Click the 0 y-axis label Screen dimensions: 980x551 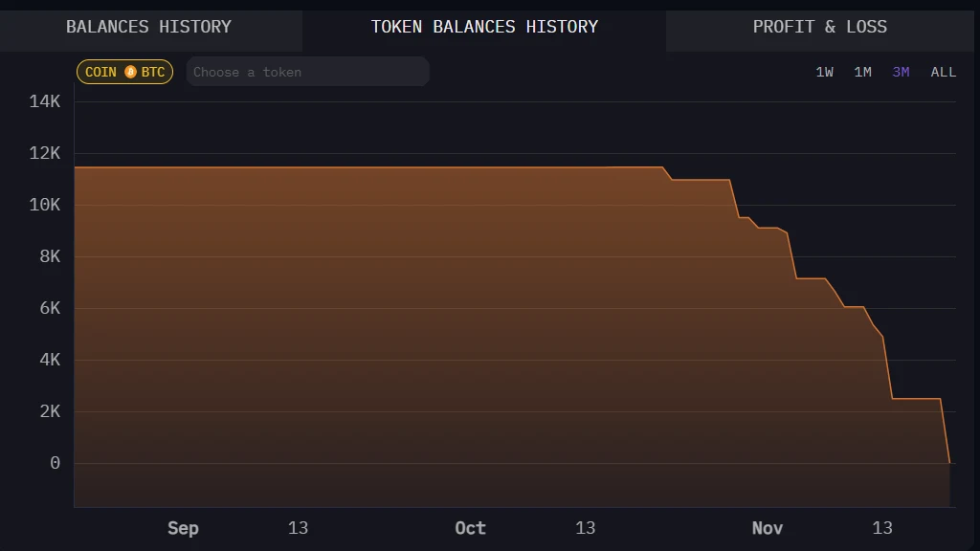point(55,463)
